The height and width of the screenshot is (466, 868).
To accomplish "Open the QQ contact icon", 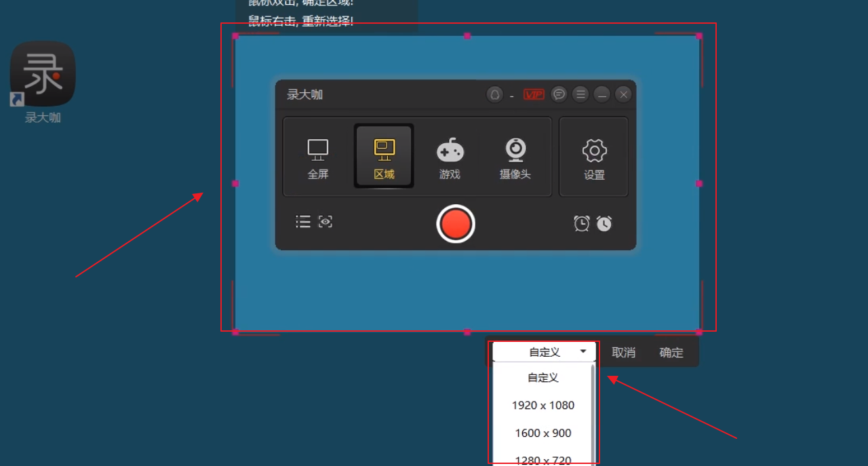I will (494, 94).
